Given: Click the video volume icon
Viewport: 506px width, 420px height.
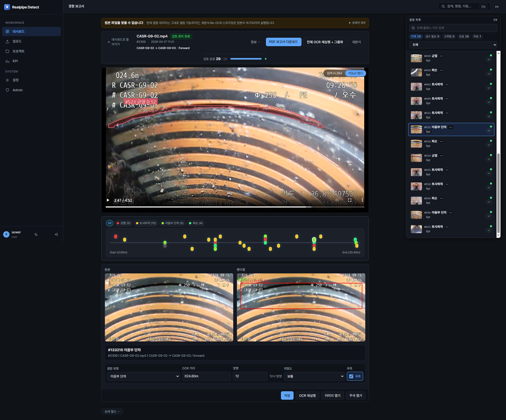Looking at the screenshot, I should [x=338, y=200].
